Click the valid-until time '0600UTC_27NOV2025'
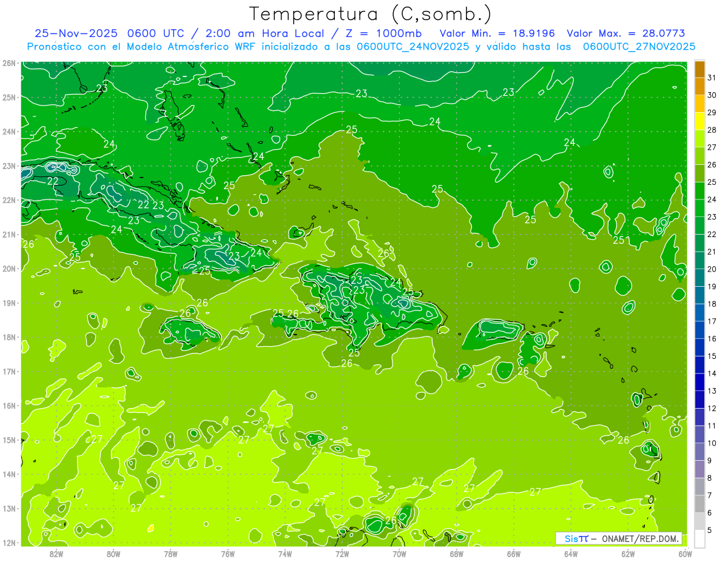This screenshot has height=562, width=728. [x=639, y=46]
